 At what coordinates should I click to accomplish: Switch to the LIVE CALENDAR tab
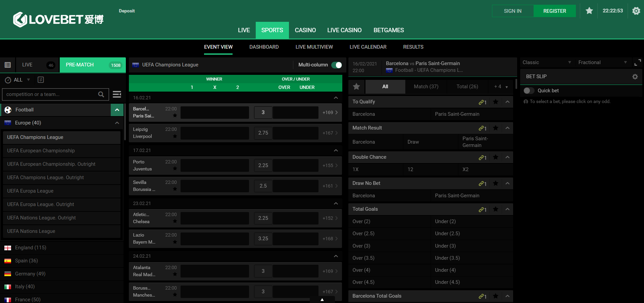368,47
